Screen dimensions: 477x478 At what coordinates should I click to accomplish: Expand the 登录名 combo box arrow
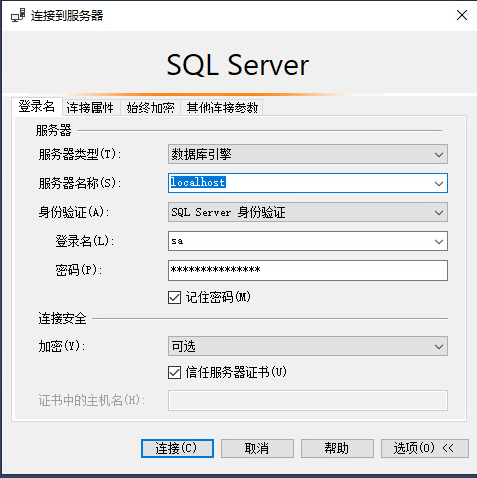[439, 241]
